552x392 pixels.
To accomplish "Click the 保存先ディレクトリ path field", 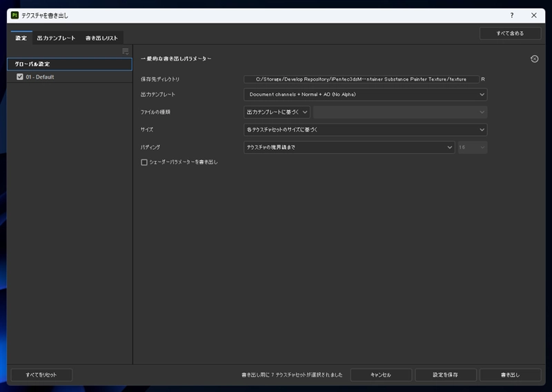I will 361,79.
